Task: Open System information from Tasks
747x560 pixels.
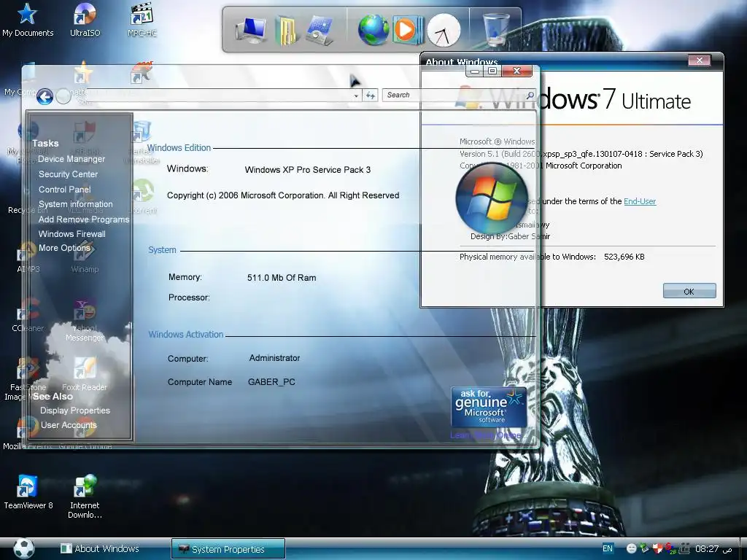Action: [x=76, y=204]
